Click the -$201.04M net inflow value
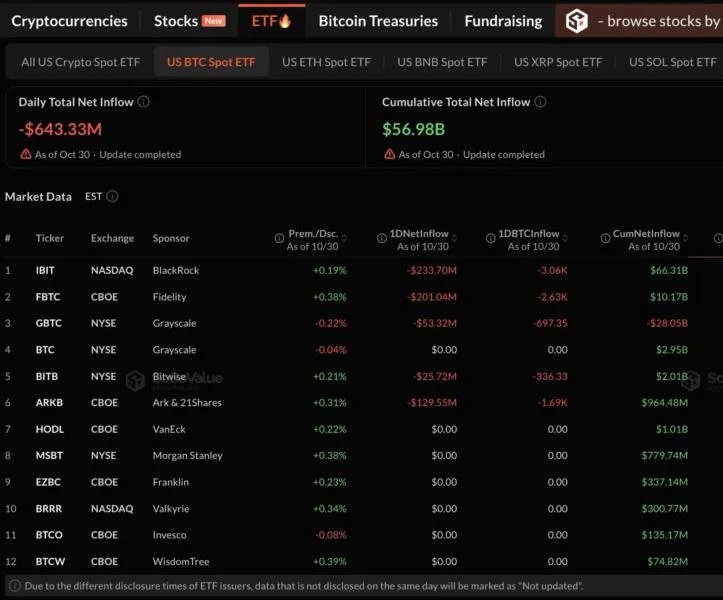Image resolution: width=723 pixels, height=600 pixels. tap(432, 297)
